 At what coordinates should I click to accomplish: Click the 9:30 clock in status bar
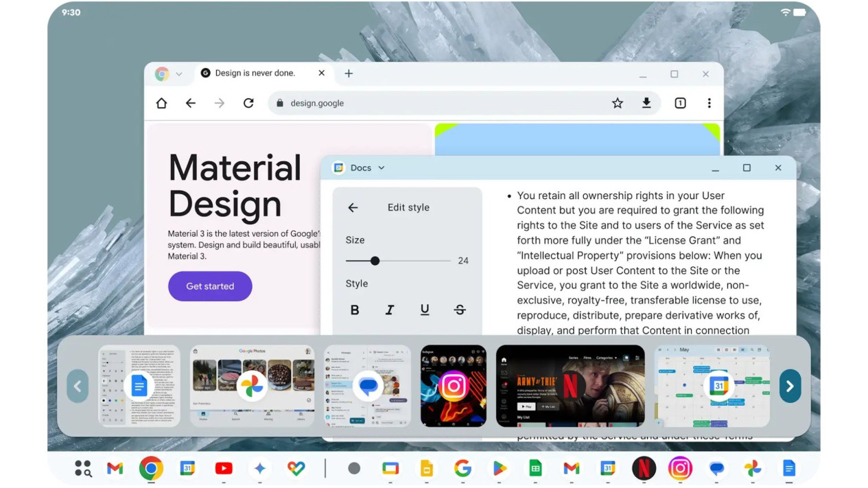click(71, 12)
